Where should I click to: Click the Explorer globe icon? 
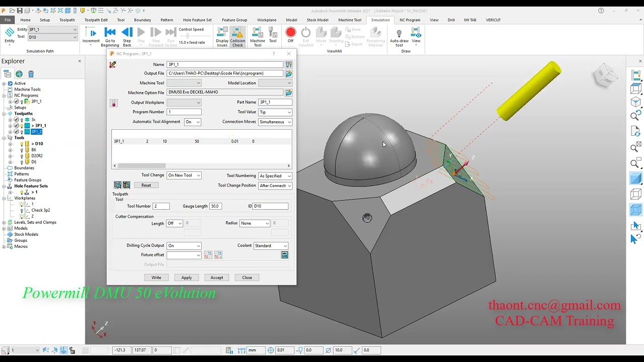(19, 74)
